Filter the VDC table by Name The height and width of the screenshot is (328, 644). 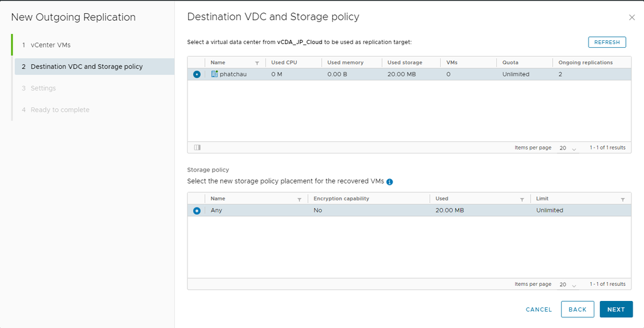[x=257, y=63]
